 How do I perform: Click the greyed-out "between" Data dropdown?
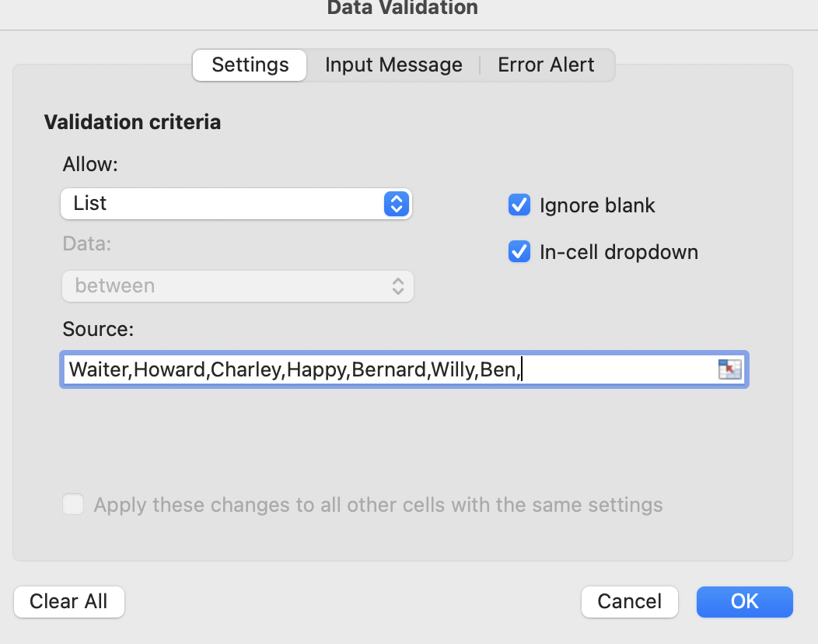pos(237,285)
